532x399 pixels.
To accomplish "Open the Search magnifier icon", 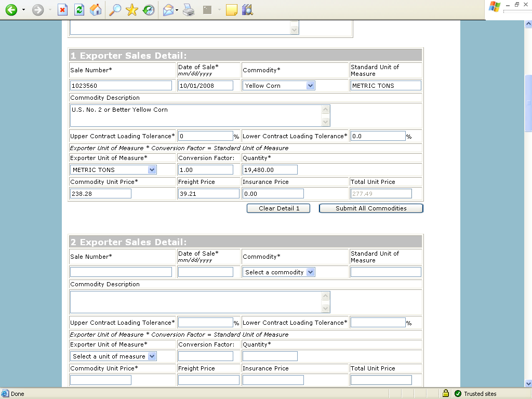I will click(114, 10).
